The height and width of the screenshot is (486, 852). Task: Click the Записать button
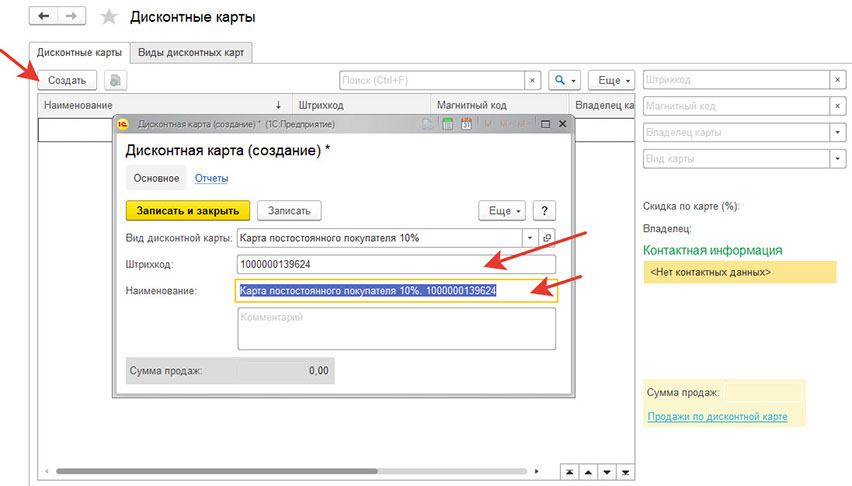(x=289, y=211)
